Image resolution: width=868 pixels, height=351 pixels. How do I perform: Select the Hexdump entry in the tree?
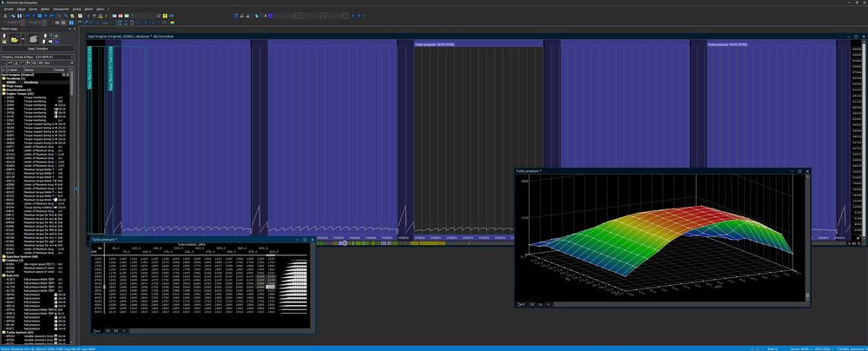click(x=30, y=82)
